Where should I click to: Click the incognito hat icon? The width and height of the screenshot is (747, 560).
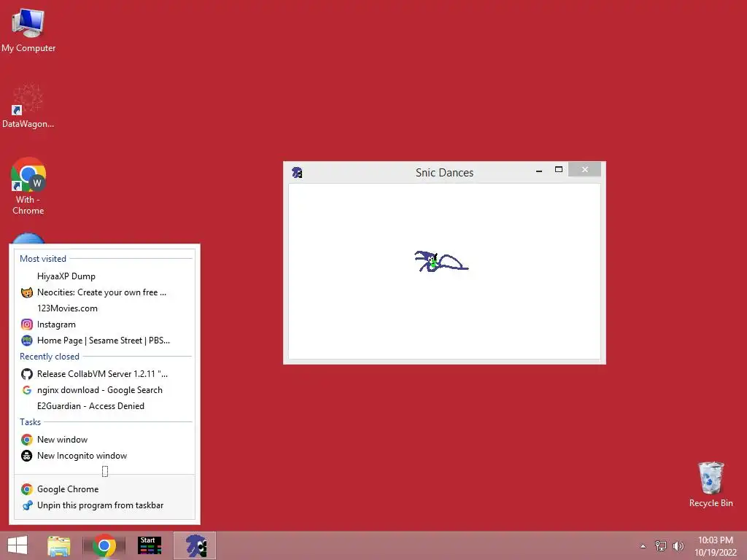click(x=27, y=456)
